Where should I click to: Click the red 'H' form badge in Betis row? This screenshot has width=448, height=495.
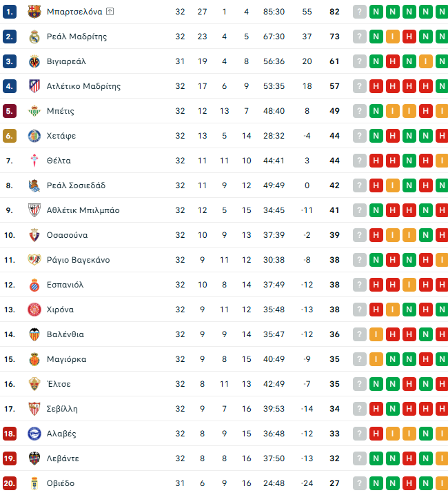[425, 111]
